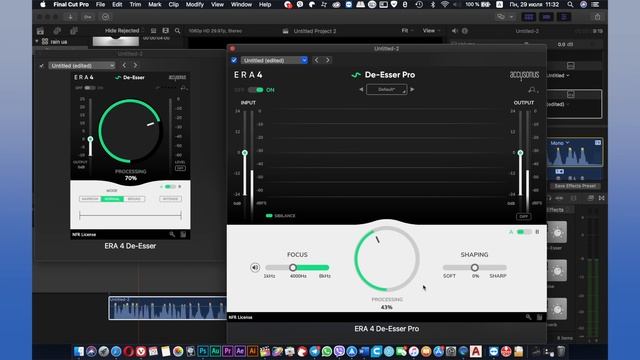Click the libraries sidebar icon
The image size is (640, 360).
[x=40, y=31]
